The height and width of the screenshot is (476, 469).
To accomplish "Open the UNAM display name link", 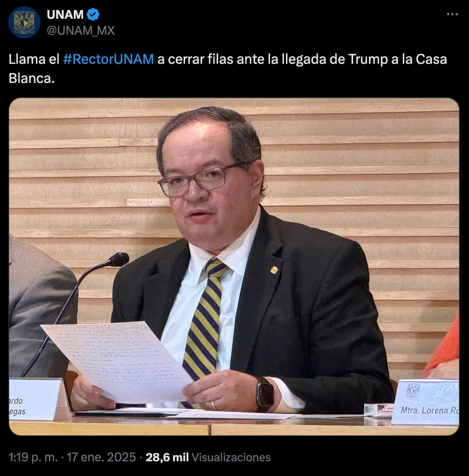I will 65,15.
